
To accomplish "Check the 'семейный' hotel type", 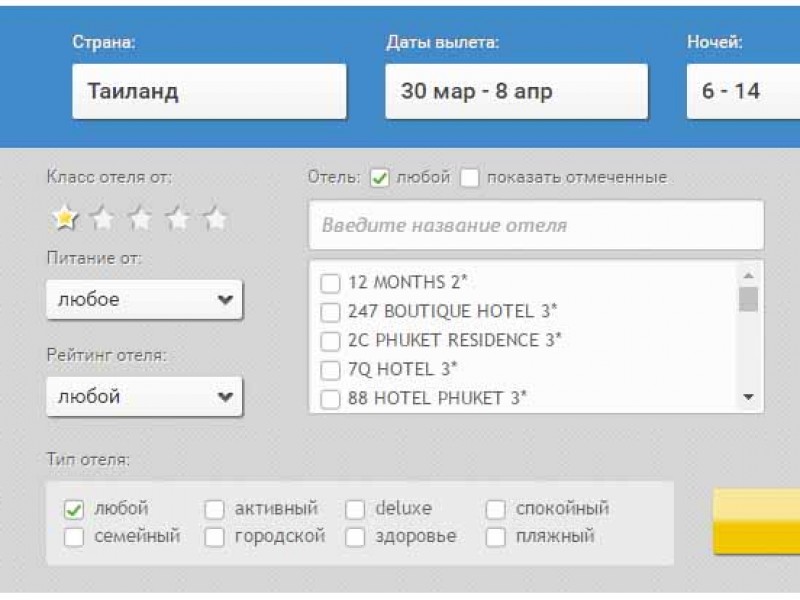I will (x=74, y=537).
